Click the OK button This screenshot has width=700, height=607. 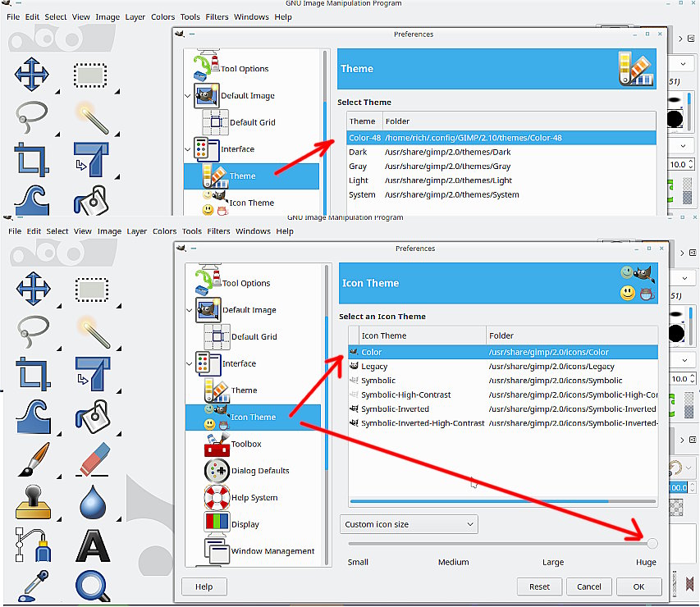638,586
